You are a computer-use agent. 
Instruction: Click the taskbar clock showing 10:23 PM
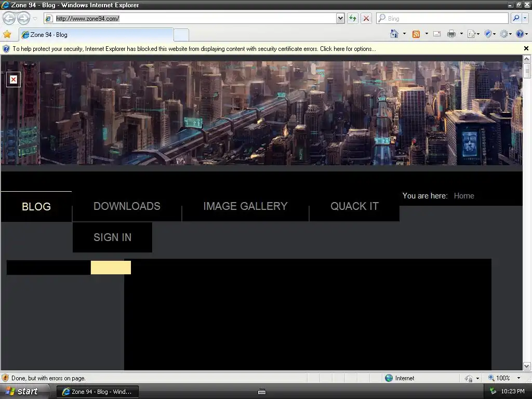[513, 391]
